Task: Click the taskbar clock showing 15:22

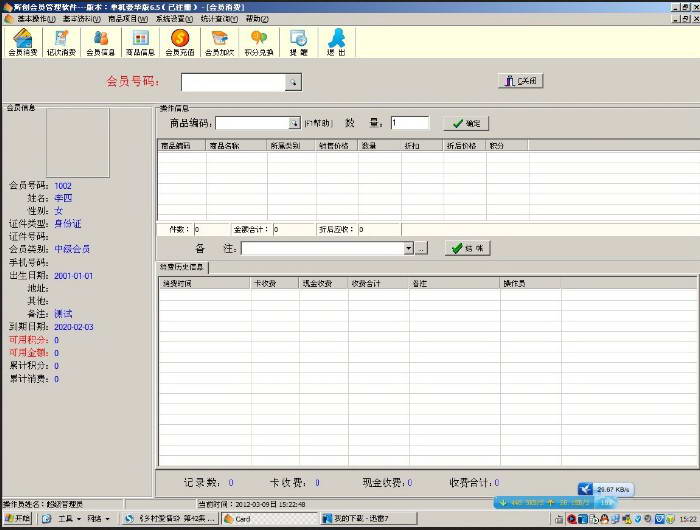Action: 688,519
